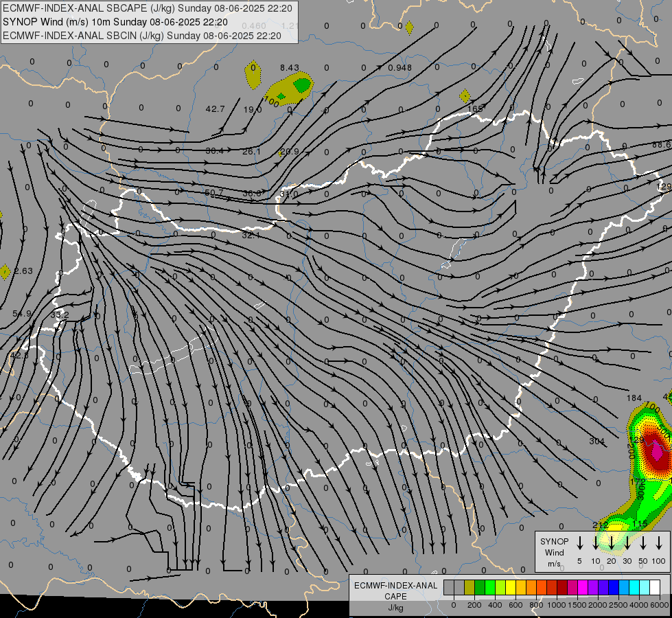
Task: Click the 33.2 value on the map
Action: 60,314
